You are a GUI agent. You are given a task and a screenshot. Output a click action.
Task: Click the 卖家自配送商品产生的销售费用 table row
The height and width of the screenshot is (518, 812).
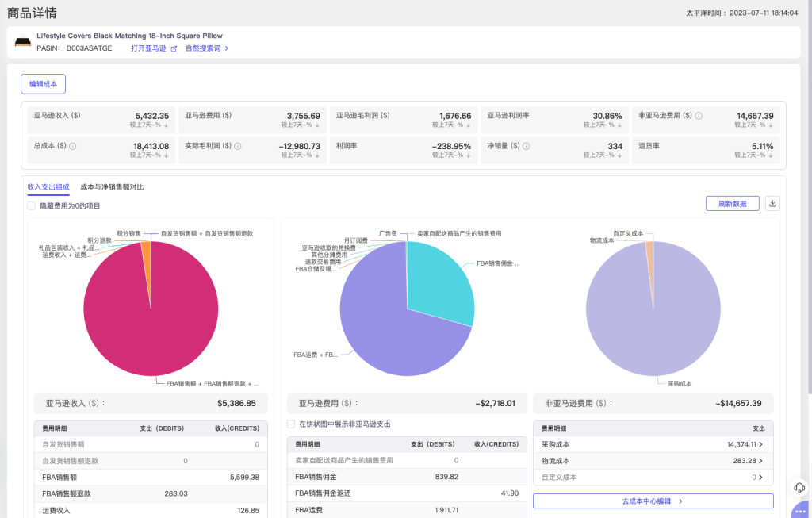[x=407, y=460]
